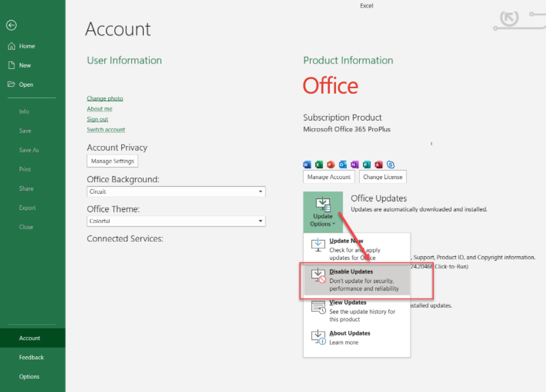Click the Word app icon
Screen dimensions: 546x392
(307, 164)
